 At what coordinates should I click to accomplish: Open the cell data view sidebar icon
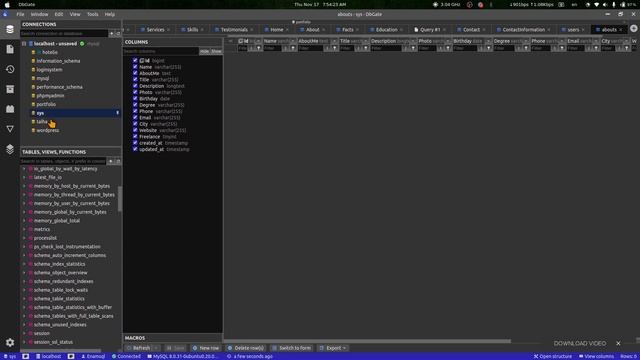click(10, 129)
